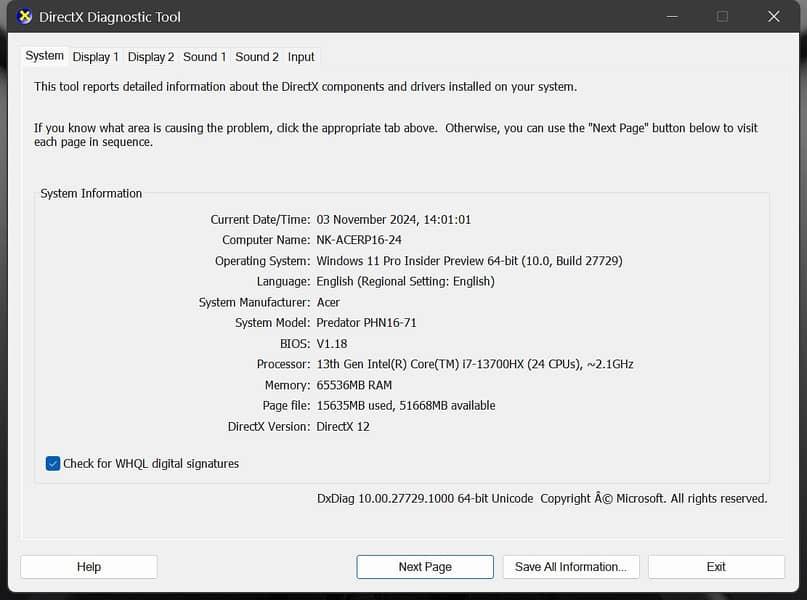Viewport: 807px width, 600px height.
Task: Close the window with the X icon
Action: 774,17
